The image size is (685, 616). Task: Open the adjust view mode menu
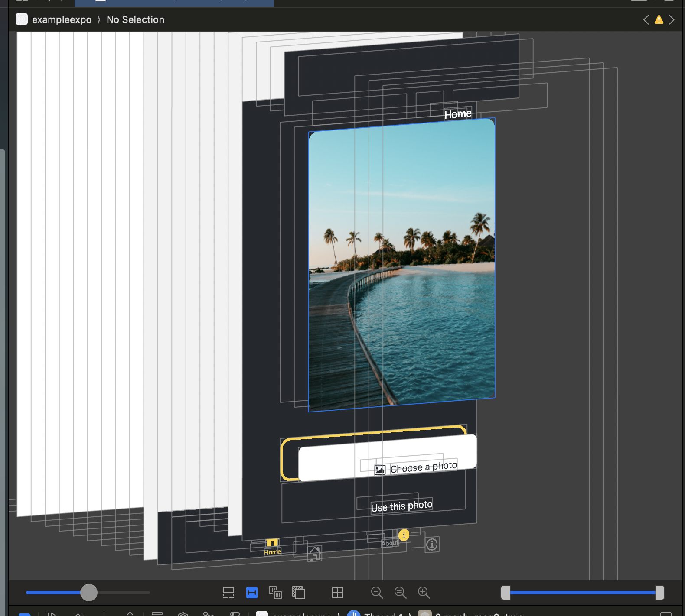(x=275, y=593)
